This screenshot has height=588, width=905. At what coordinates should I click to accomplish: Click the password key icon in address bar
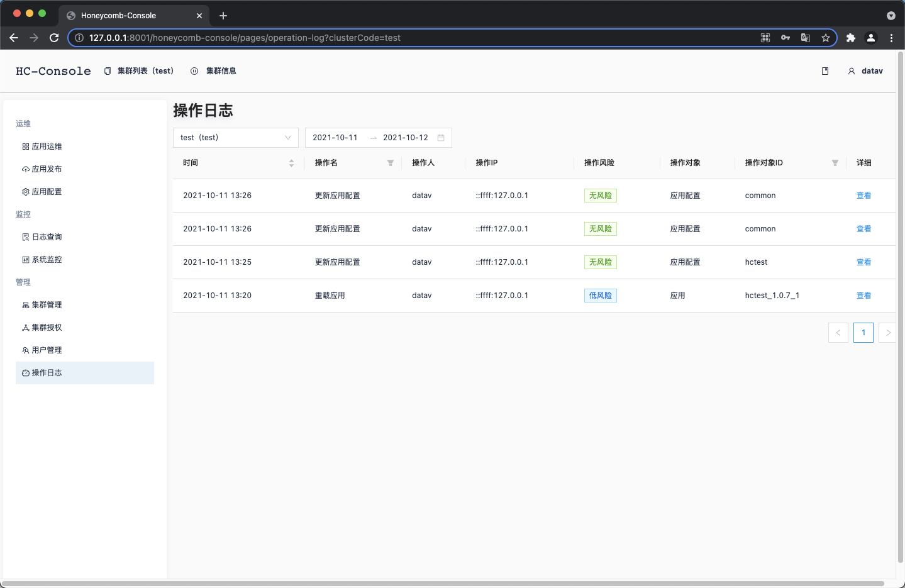tap(786, 38)
